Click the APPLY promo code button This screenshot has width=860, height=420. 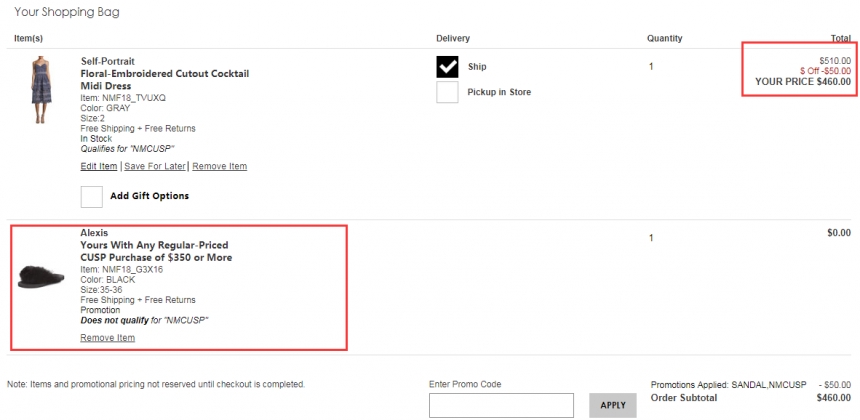613,405
